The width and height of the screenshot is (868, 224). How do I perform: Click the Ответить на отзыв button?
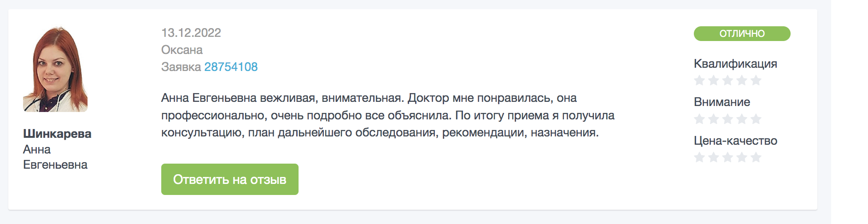(230, 179)
